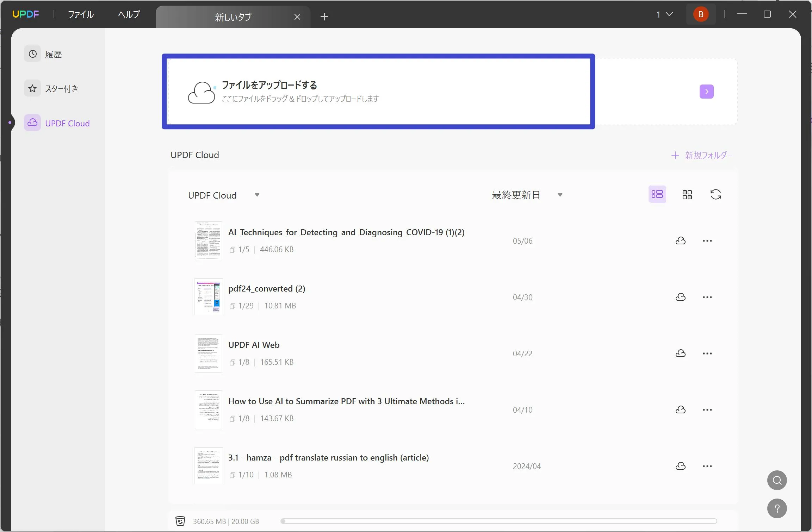Open the ファイル menu
The height and width of the screenshot is (532, 812).
(x=81, y=14)
